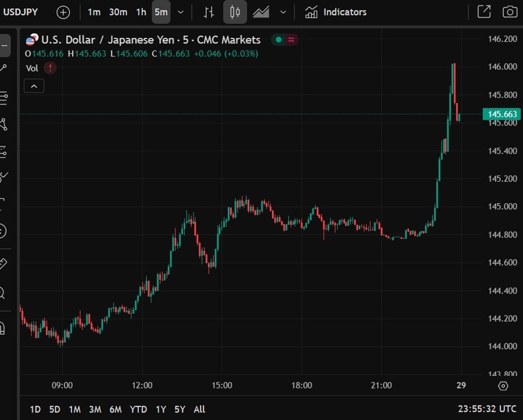Select the candlestick chart style icon

(235, 12)
